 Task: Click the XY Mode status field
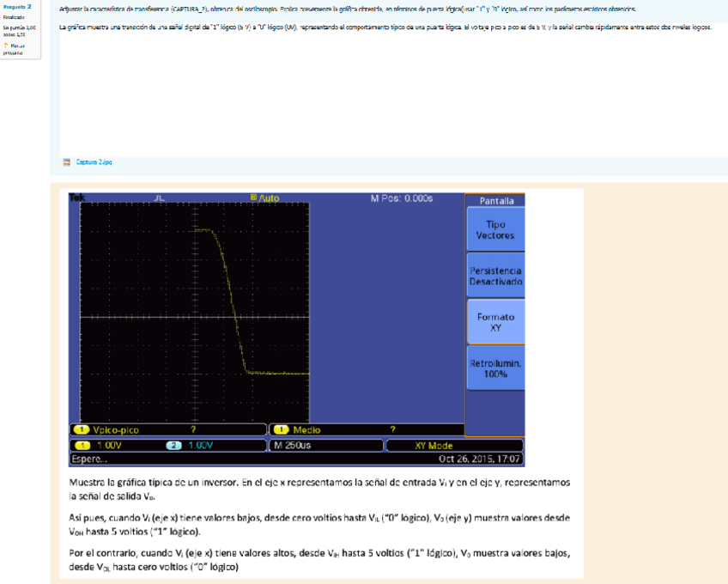tap(432, 446)
